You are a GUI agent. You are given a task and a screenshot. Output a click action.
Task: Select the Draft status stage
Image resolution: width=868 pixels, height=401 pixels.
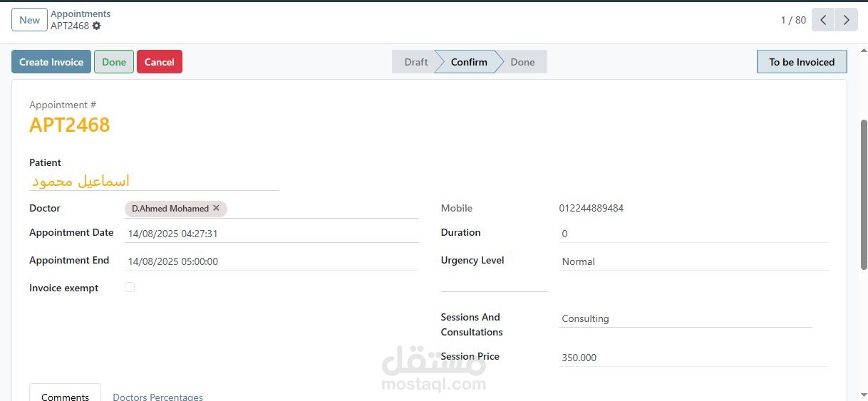coord(415,62)
